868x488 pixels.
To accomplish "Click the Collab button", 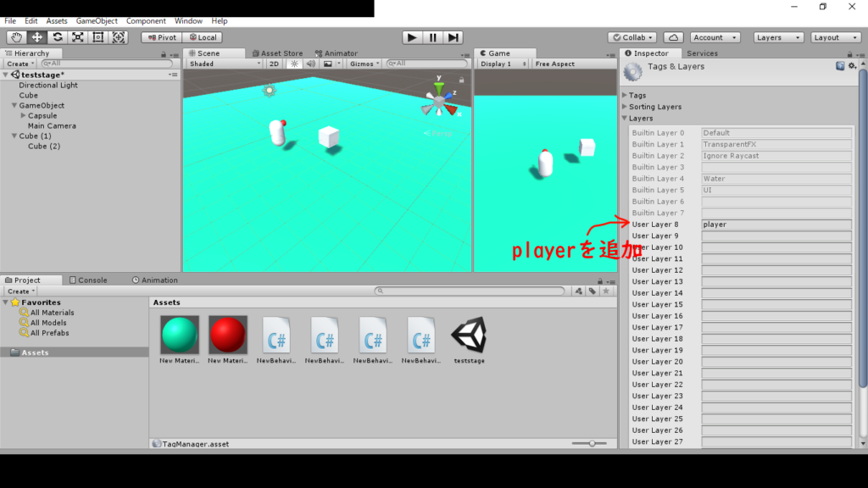I will coord(633,37).
